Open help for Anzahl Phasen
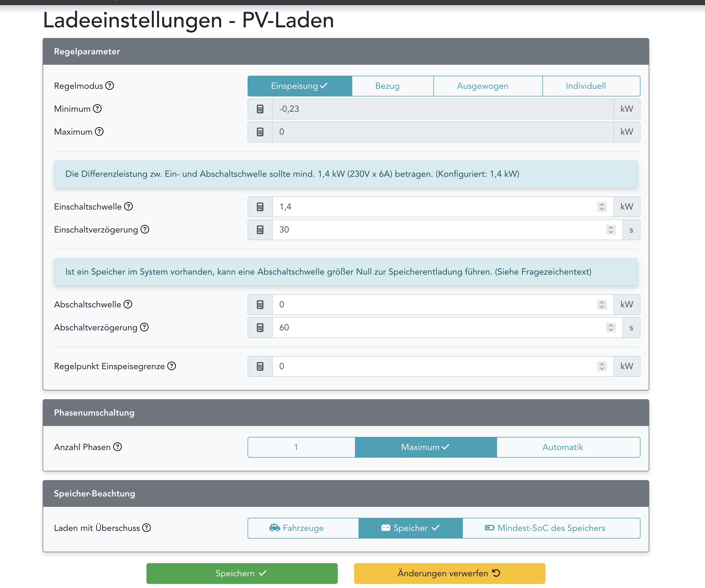Screen dimensions: 705x588 click(x=117, y=447)
